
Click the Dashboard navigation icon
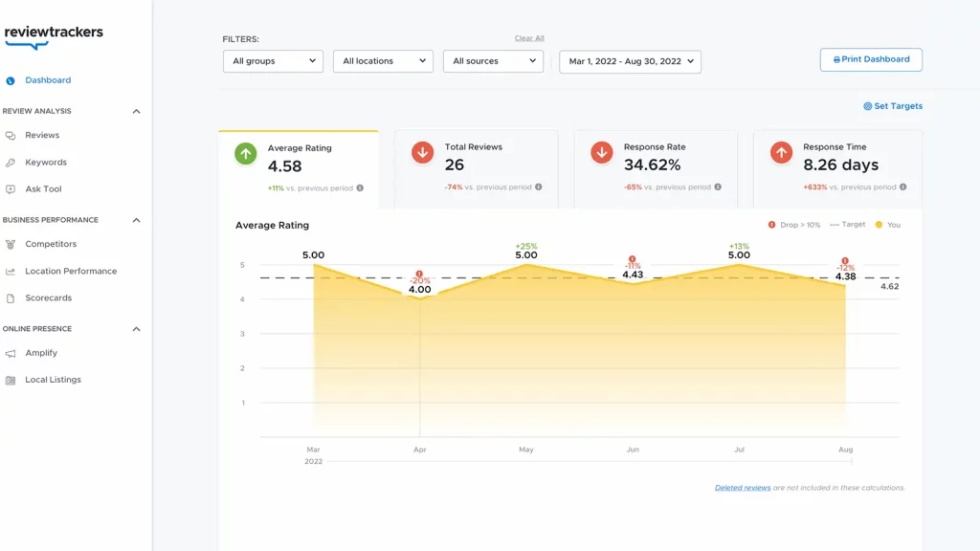click(x=11, y=80)
